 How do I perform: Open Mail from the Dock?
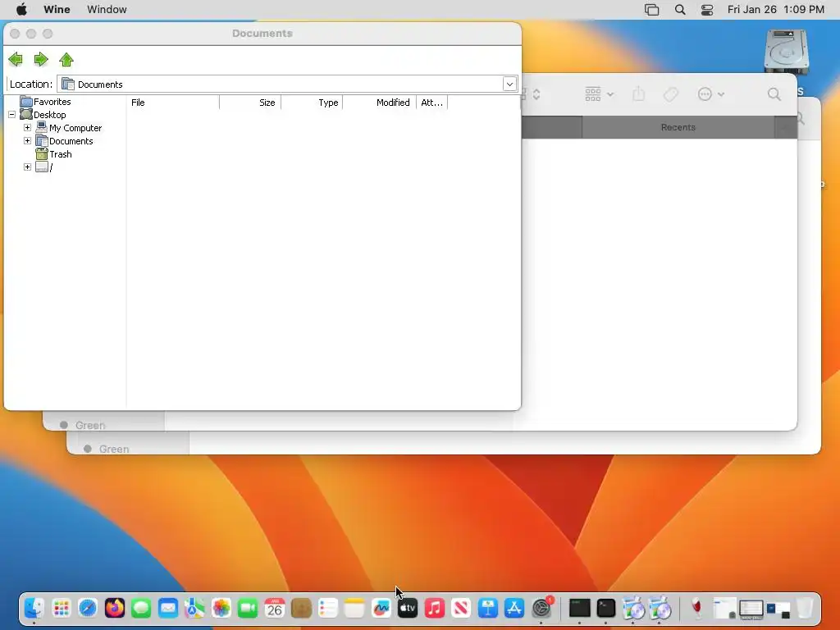(x=167, y=609)
